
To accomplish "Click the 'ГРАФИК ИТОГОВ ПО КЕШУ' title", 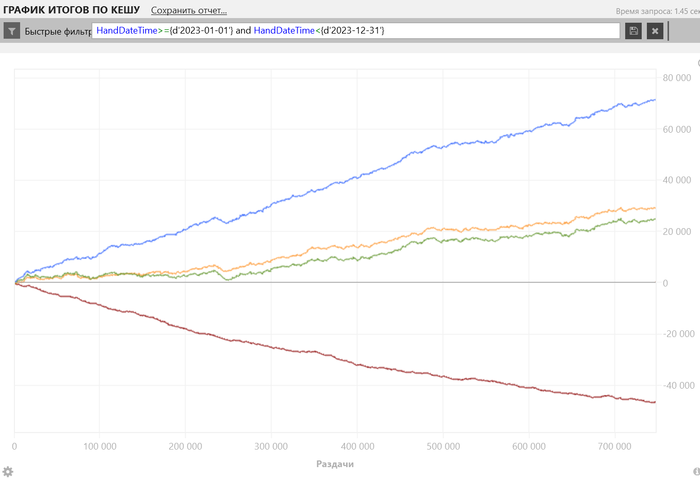I will (x=71, y=9).
